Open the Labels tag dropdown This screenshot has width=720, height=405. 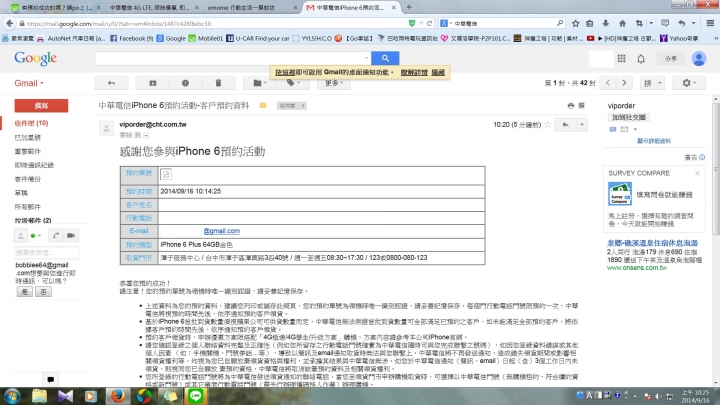[292, 83]
